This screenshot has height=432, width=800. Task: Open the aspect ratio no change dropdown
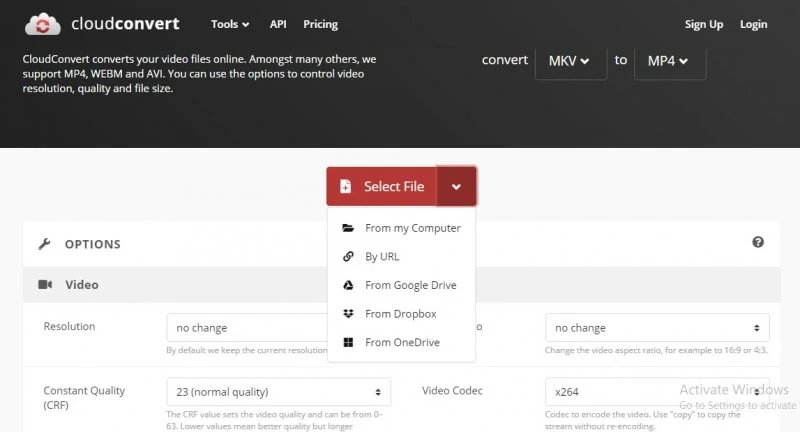(x=657, y=327)
